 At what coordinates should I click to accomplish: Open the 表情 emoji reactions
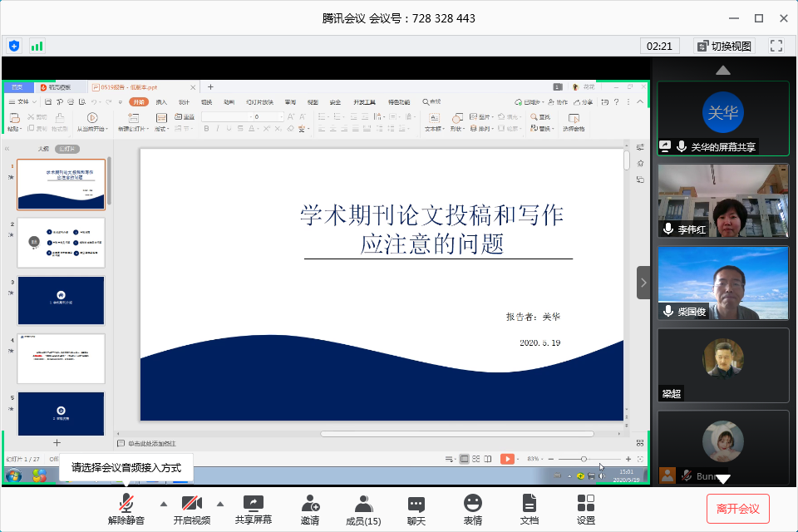pos(472,509)
